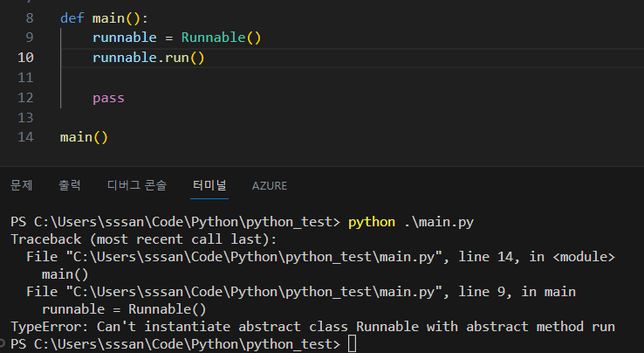
Task: Select the 디버그 콘솔 tab
Action: 136,185
